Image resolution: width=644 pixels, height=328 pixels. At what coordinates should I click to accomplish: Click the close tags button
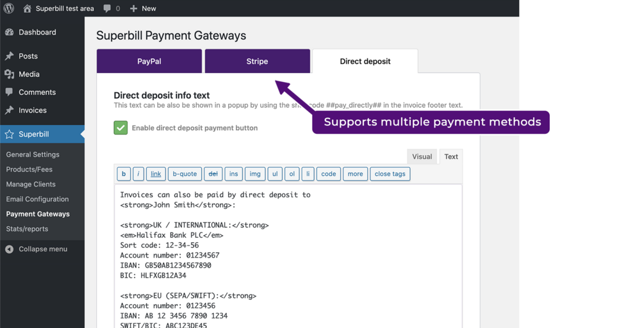click(390, 174)
